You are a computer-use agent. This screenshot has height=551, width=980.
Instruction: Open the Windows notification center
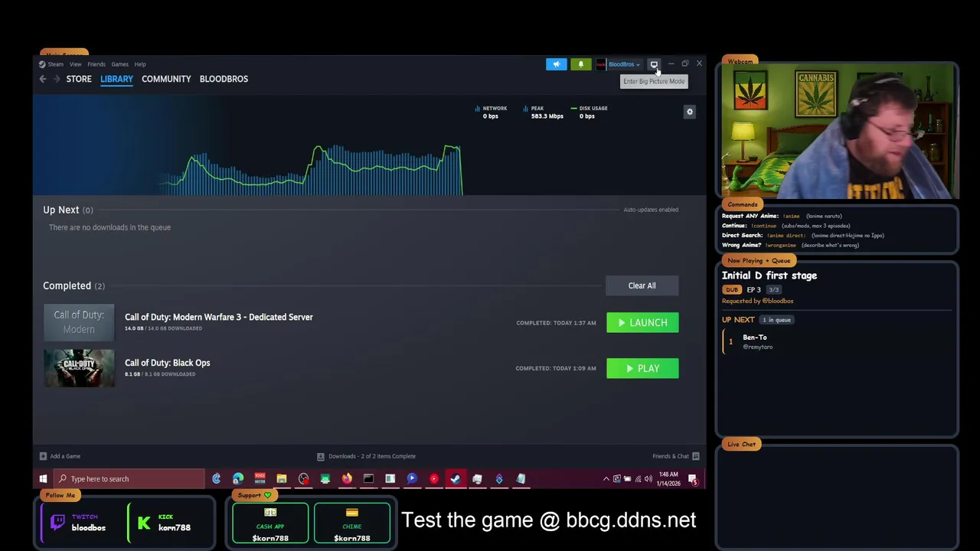click(x=693, y=479)
